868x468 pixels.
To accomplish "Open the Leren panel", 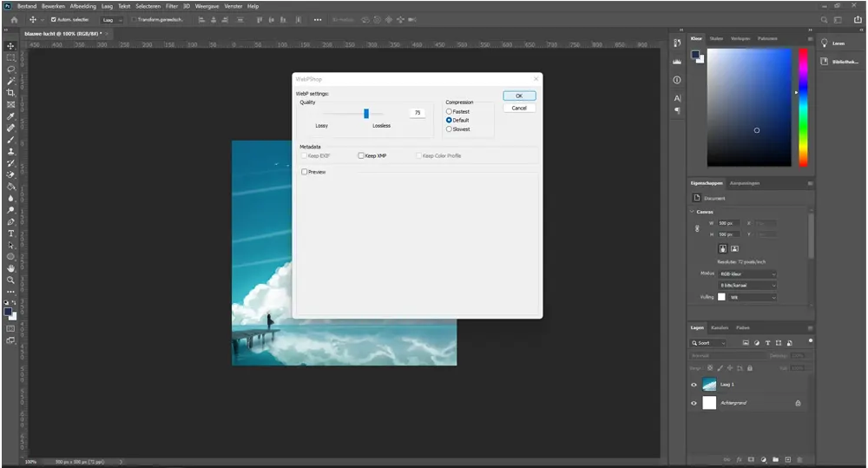I will (838, 43).
